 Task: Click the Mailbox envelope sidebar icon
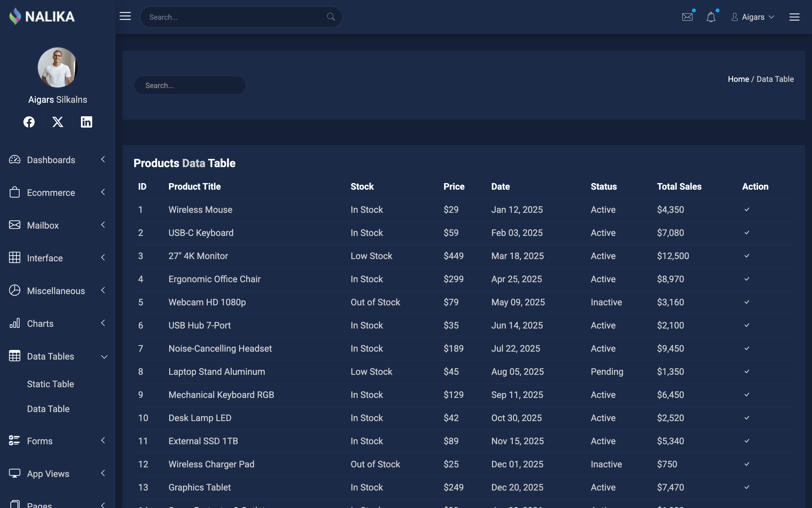pos(14,225)
